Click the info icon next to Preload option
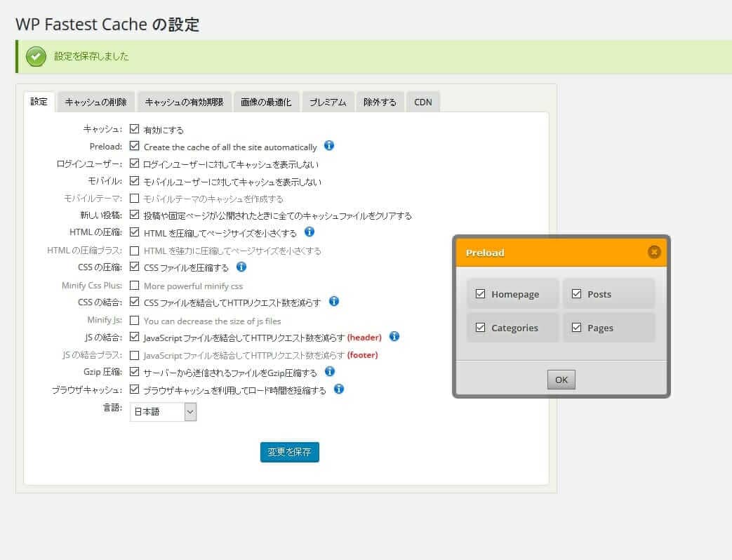Image resolution: width=732 pixels, height=560 pixels. click(x=329, y=145)
